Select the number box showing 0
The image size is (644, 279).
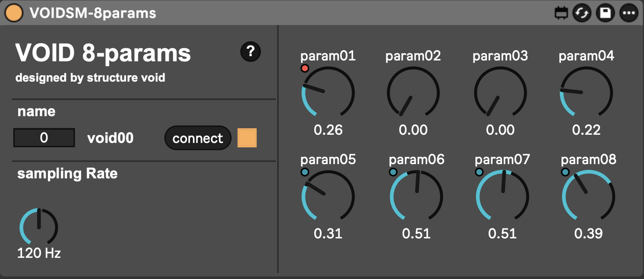[44, 137]
